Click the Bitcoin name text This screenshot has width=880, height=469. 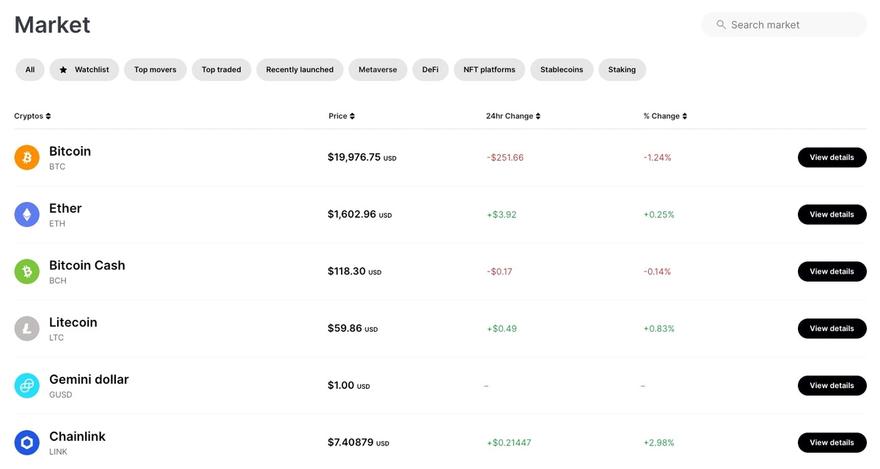70,151
